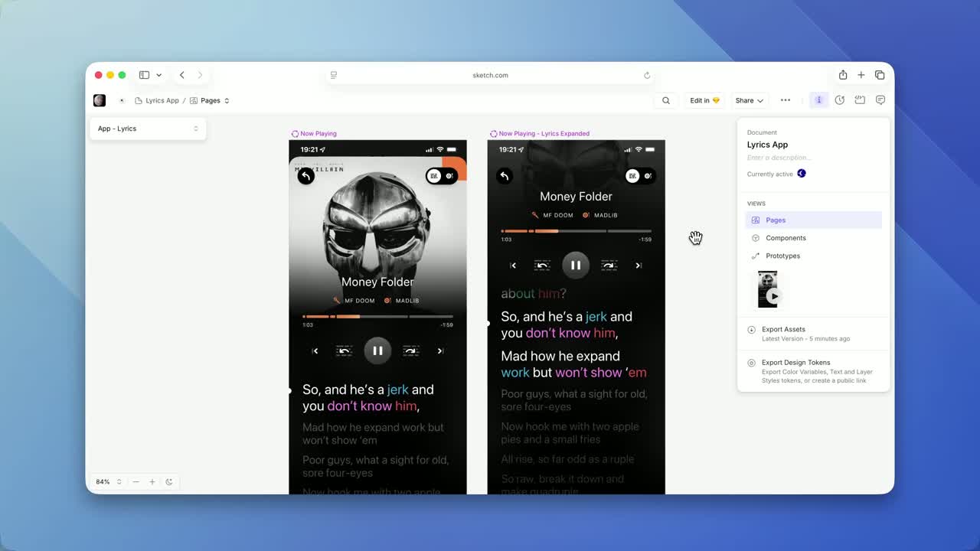The height and width of the screenshot is (551, 980).
Task: Go back in Safari history
Action: (x=182, y=75)
